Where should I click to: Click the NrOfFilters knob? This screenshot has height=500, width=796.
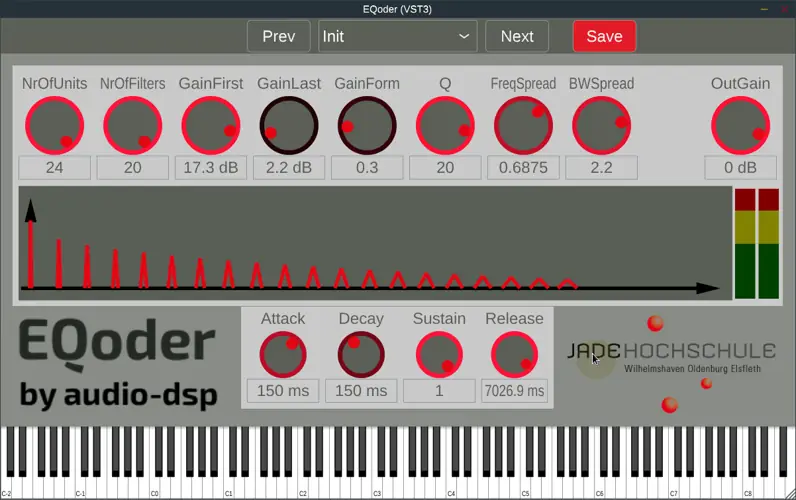132,126
